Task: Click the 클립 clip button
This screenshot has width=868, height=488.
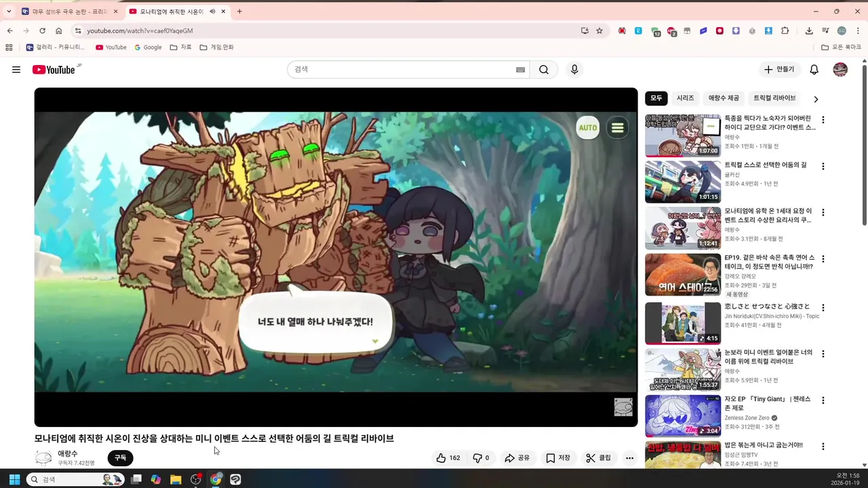Action: coord(599,458)
